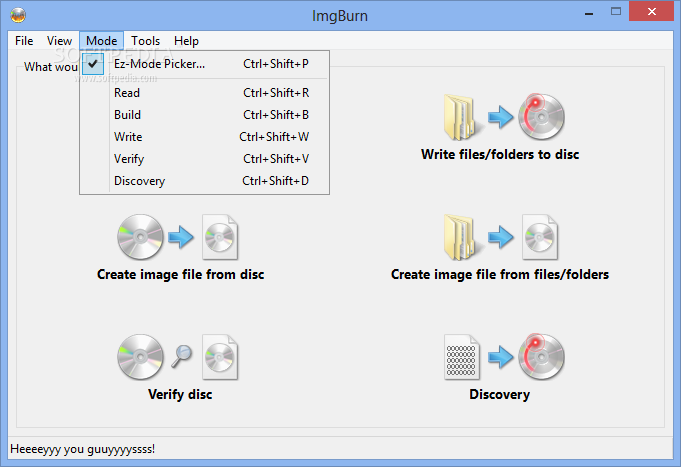
Task: Click the image file icon for Verify disc
Action: click(x=220, y=357)
